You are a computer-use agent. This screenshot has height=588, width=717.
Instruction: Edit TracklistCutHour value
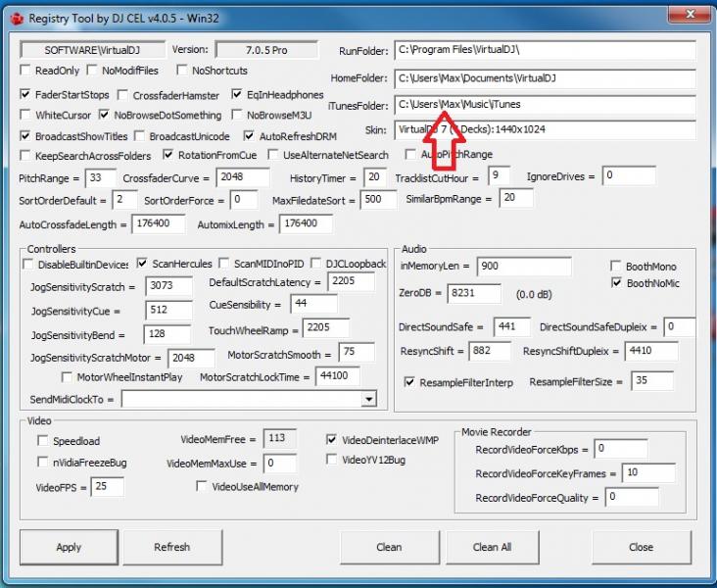(x=500, y=176)
